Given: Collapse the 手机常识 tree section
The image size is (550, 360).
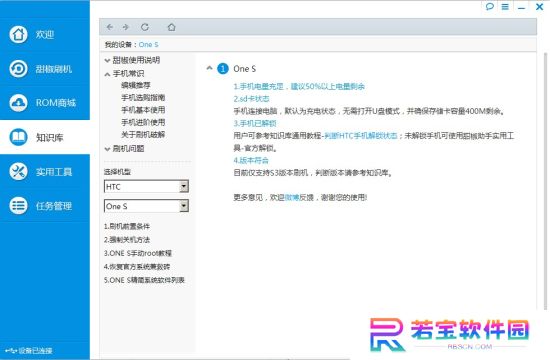Looking at the screenshot, I should (107, 74).
